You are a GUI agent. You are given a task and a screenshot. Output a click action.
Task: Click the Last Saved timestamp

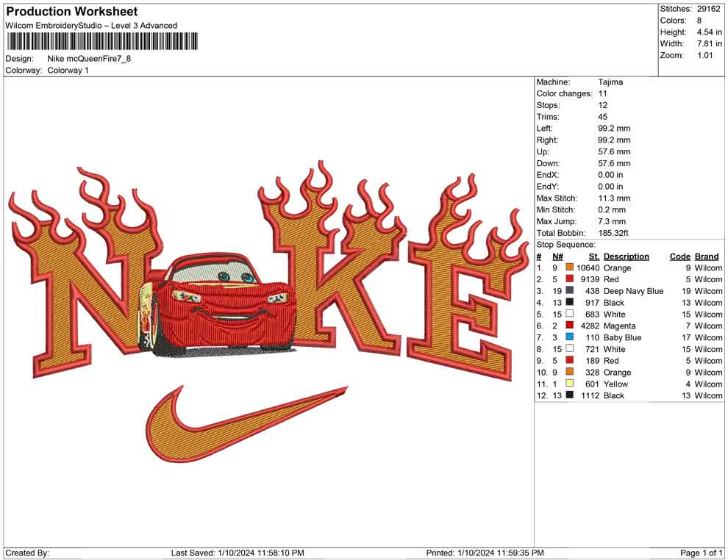pos(238,553)
